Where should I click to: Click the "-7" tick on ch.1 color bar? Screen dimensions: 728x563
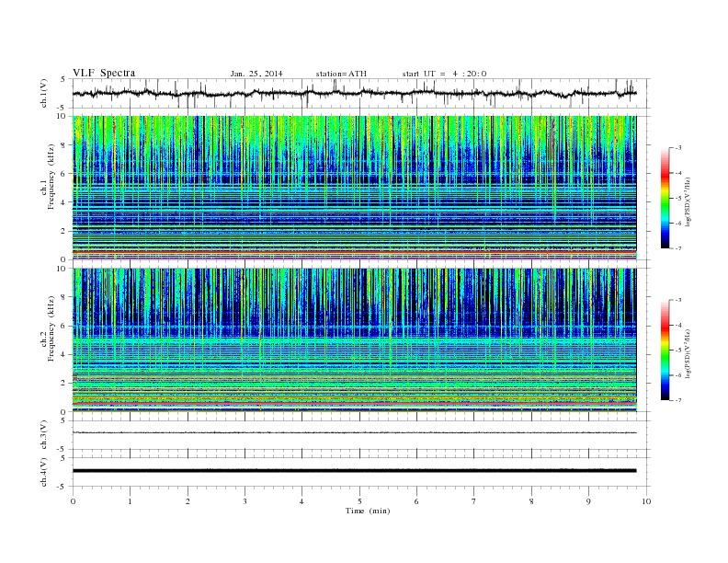[677, 248]
